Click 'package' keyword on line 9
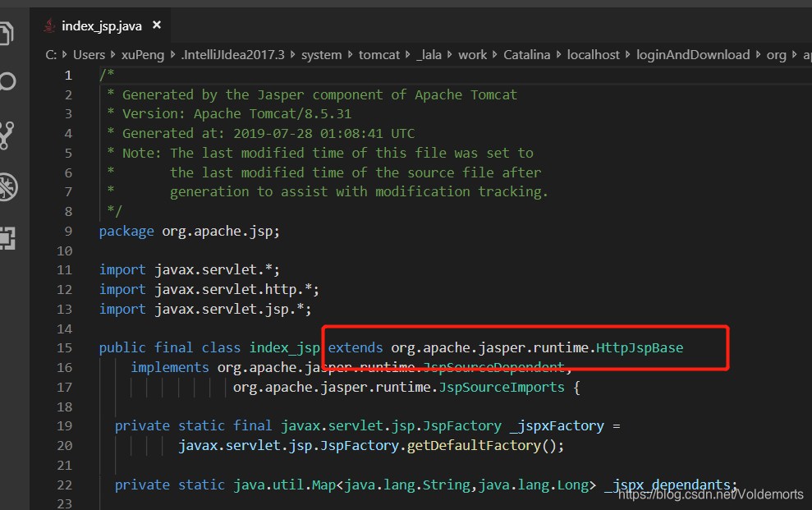The height and width of the screenshot is (510, 812). pyautogui.click(x=126, y=232)
